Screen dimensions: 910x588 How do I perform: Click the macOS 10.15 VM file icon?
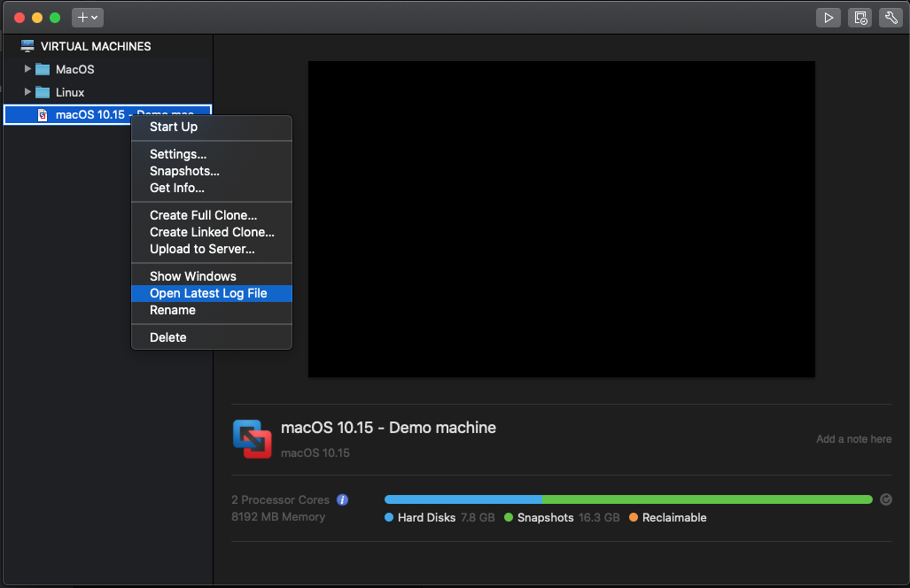coord(43,115)
